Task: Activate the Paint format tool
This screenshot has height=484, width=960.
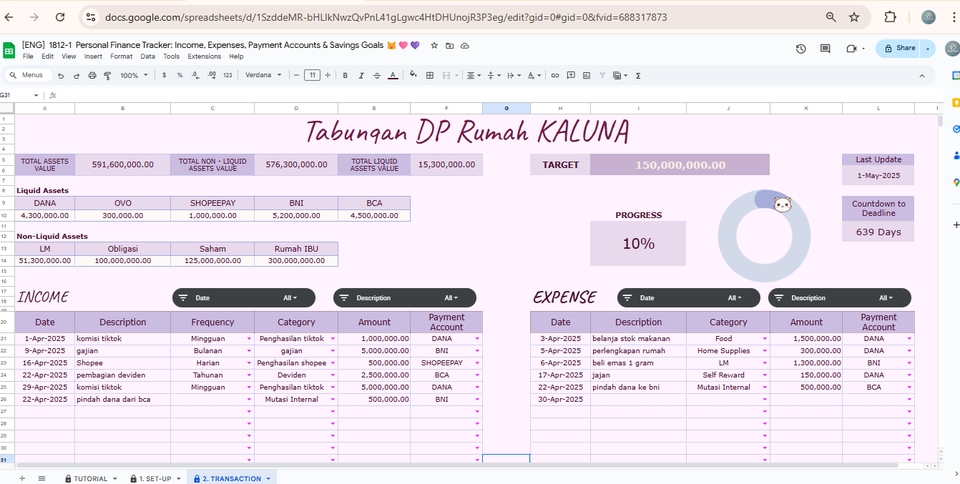Action: (108, 75)
